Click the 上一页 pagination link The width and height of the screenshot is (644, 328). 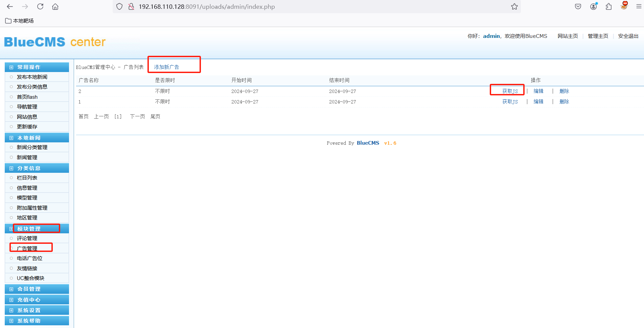(x=101, y=117)
